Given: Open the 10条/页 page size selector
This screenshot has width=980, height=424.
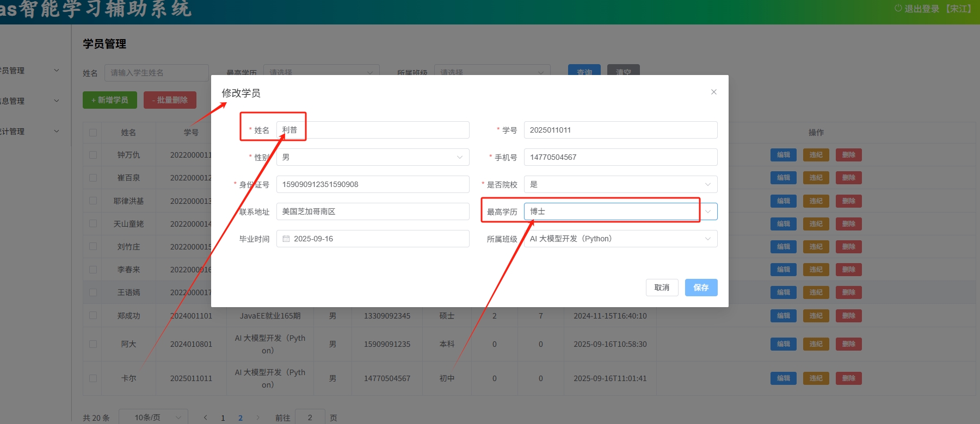Looking at the screenshot, I should [x=153, y=417].
